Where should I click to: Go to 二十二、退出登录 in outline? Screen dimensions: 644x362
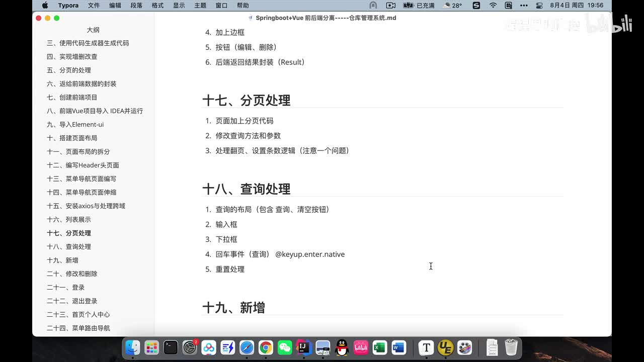point(72,301)
